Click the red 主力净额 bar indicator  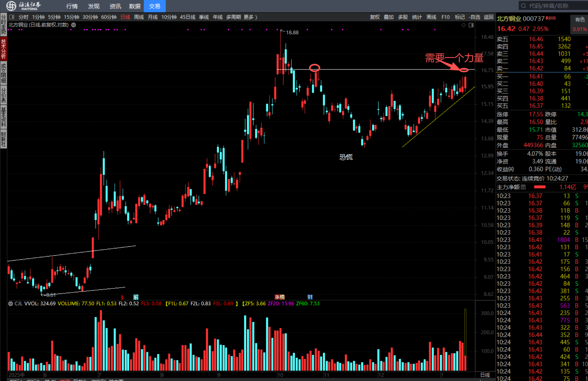[x=540, y=187]
